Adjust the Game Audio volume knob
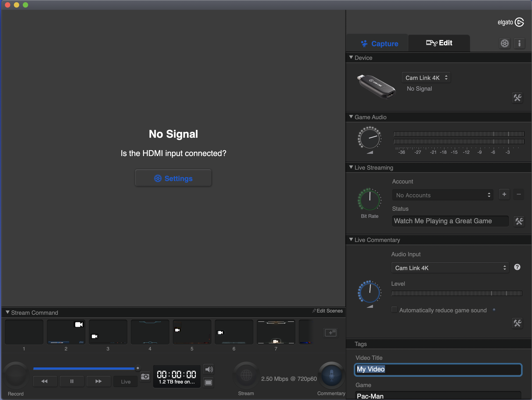The image size is (532, 400). pyautogui.click(x=370, y=138)
